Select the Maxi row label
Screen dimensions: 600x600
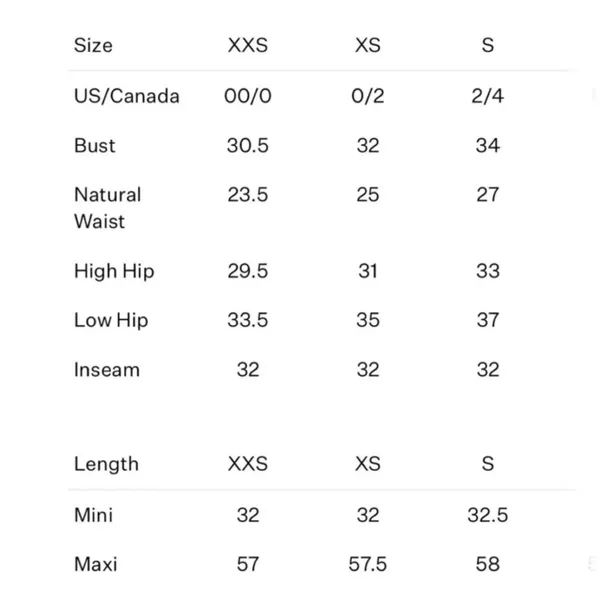[96, 564]
